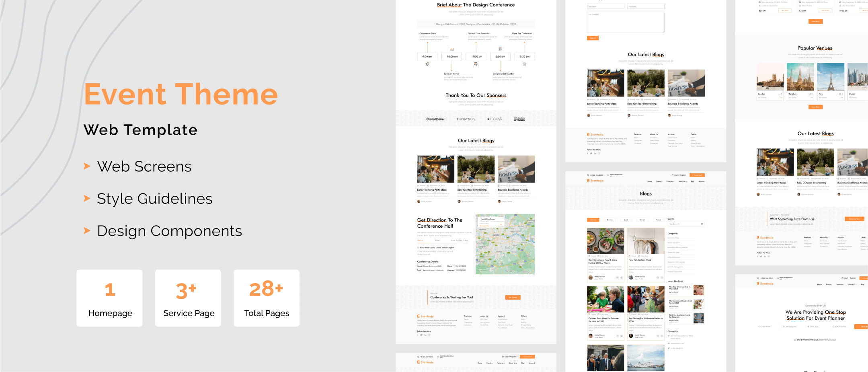
Task: Click the search icon in Blogs page search box
Action: pyautogui.click(x=702, y=224)
